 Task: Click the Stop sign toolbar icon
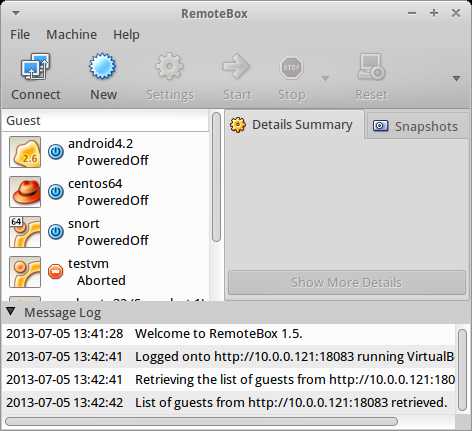(x=292, y=68)
